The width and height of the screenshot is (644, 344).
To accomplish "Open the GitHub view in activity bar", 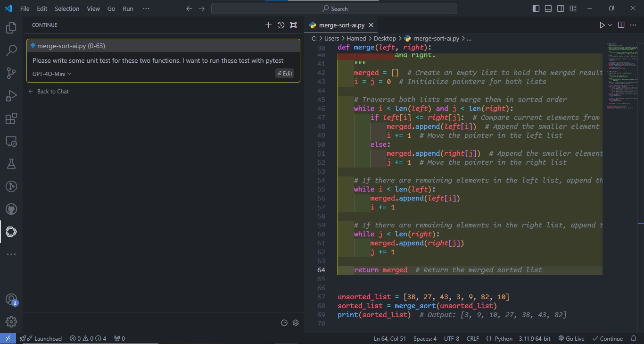I will pos(11,209).
